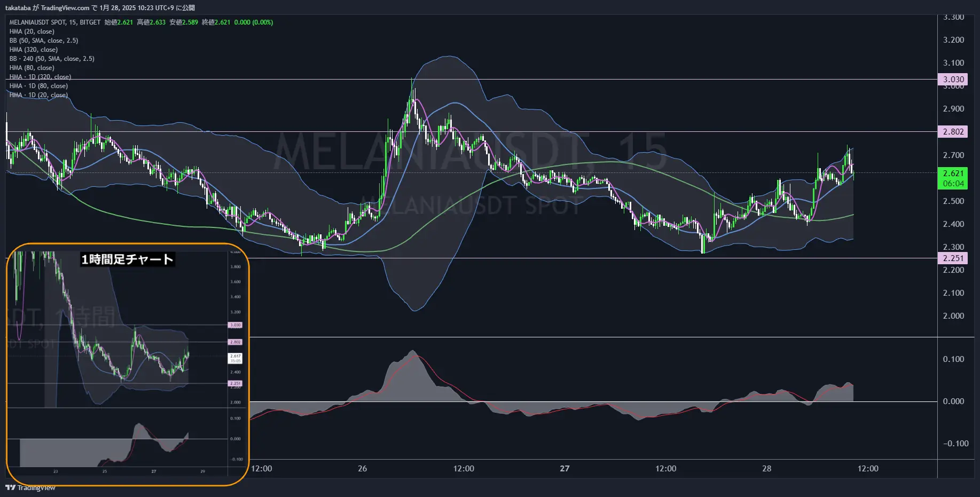
Task: Click the 0.000 (0.00%) change value
Action: point(254,22)
